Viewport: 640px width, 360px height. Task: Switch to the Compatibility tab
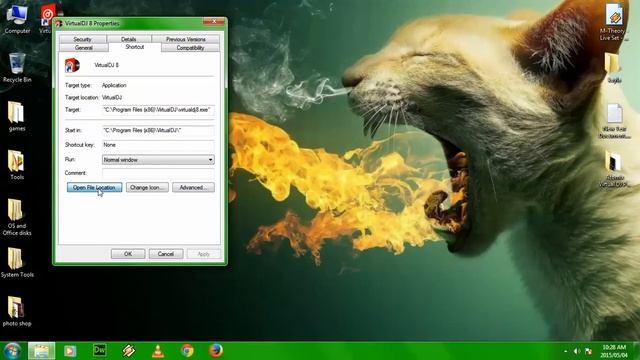tap(190, 48)
